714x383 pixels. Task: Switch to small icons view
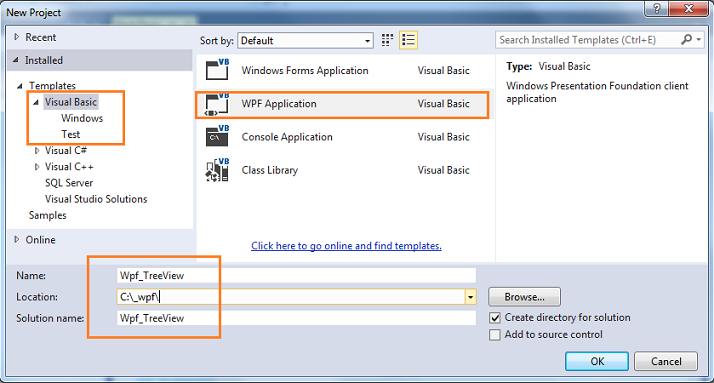387,40
